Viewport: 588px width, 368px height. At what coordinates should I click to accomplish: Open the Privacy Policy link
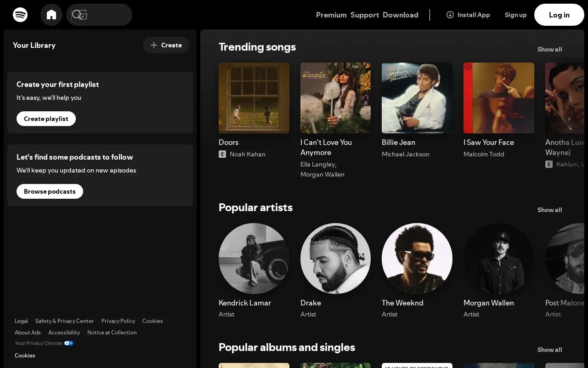click(118, 321)
